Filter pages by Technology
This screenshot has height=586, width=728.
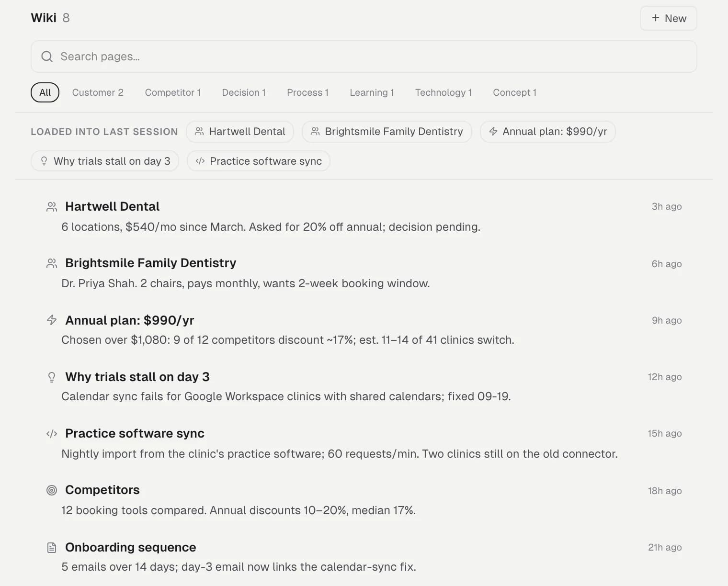point(444,92)
